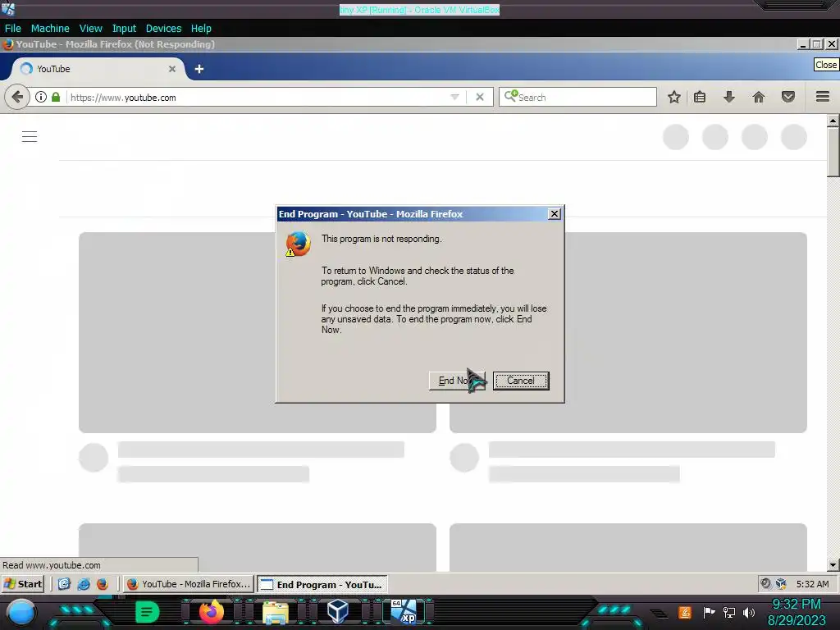
Task: Open the VirtualBox View menu
Action: pyautogui.click(x=90, y=29)
